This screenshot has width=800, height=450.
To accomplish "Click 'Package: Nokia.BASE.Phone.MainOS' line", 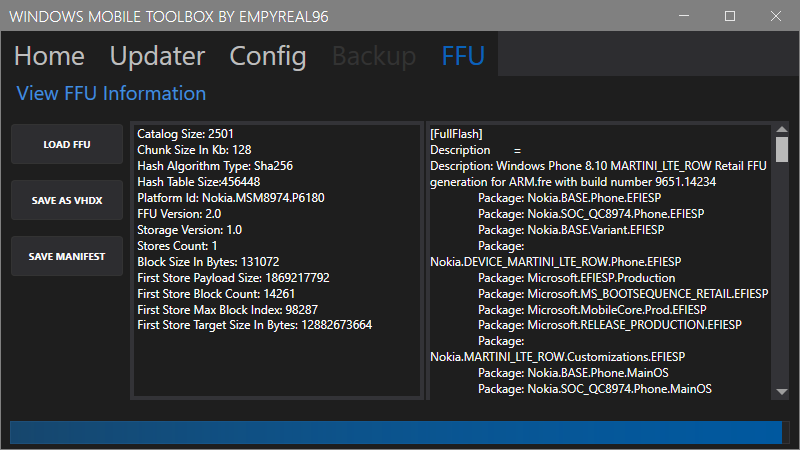I will [573, 373].
